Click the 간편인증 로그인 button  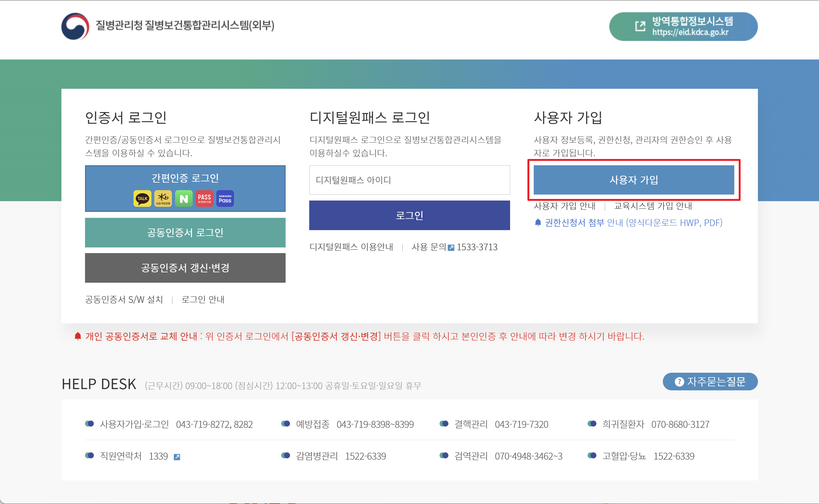(185, 189)
